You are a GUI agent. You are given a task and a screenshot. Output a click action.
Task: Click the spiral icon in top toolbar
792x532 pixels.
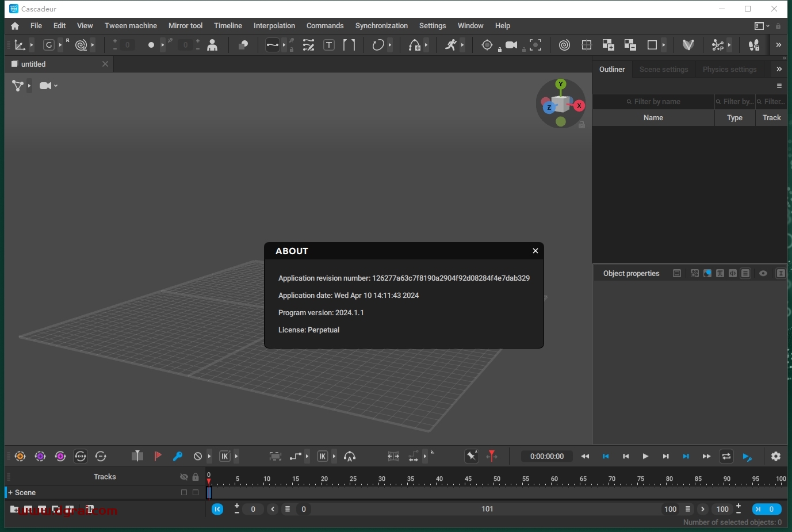coord(564,45)
